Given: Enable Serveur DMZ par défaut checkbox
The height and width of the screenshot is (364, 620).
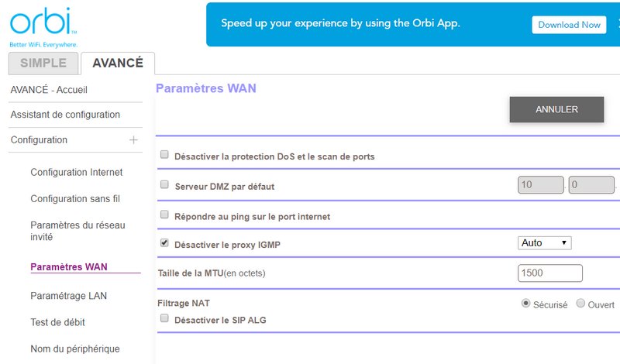Looking at the screenshot, I should 164,185.
